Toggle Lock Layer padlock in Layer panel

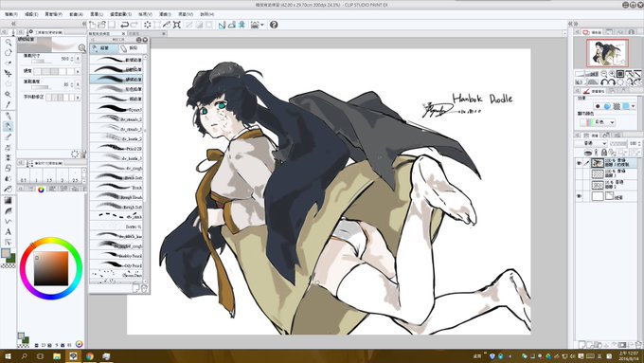click(604, 153)
